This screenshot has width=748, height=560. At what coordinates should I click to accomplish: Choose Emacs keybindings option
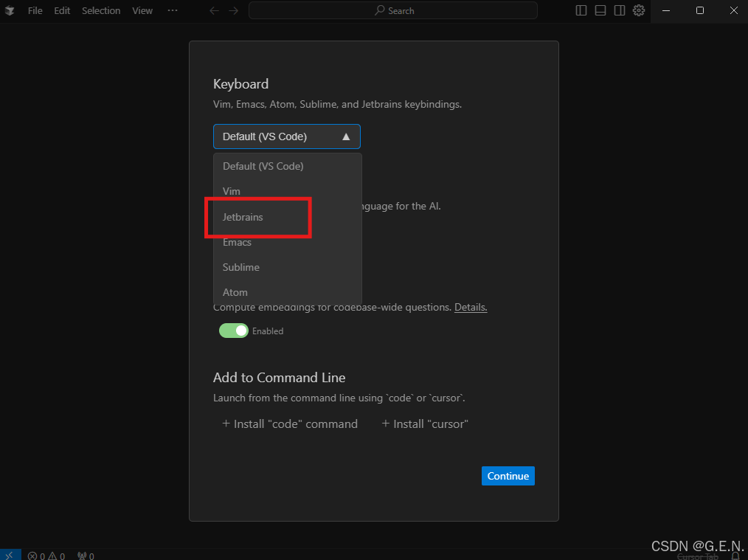point(287,242)
